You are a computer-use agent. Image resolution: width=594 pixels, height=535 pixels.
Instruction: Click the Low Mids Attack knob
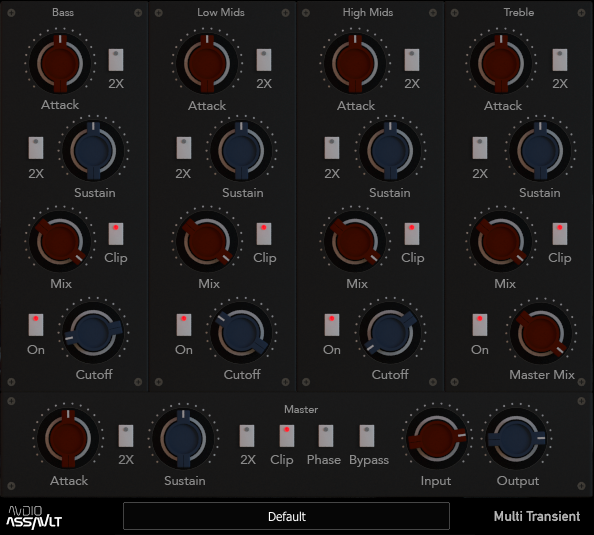[x=207, y=63]
